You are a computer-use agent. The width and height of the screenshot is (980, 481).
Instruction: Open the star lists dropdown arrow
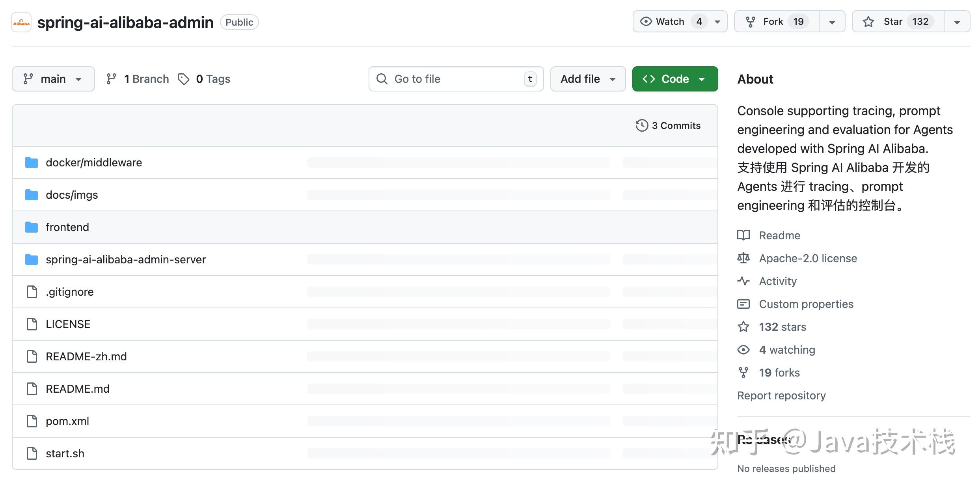click(x=957, y=22)
